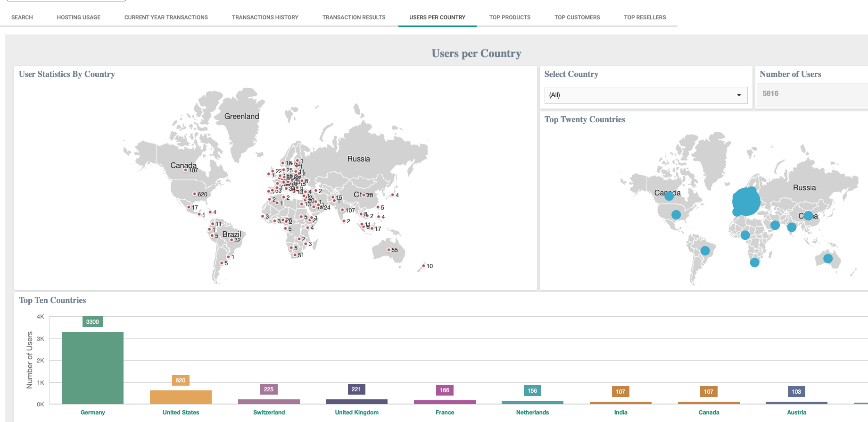Select the Germany bar in chart
This screenshot has height=422, width=868.
(92, 368)
